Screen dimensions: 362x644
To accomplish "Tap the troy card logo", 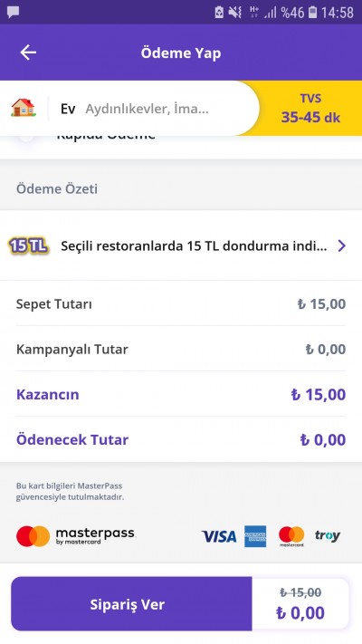I will (328, 535).
